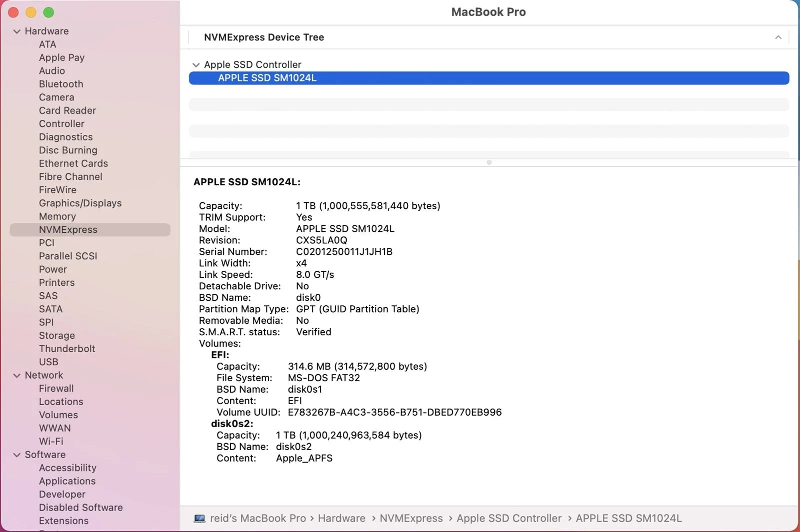This screenshot has height=532, width=800.
Task: Select Storage in the sidebar
Action: point(57,335)
